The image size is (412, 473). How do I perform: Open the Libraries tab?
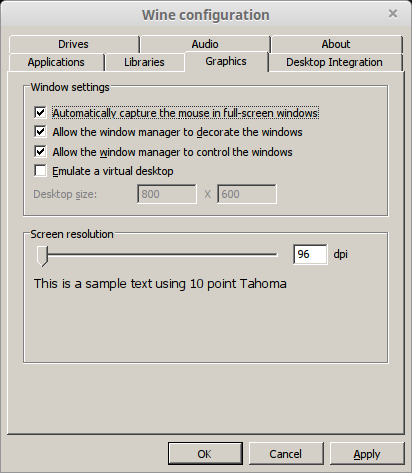point(144,62)
